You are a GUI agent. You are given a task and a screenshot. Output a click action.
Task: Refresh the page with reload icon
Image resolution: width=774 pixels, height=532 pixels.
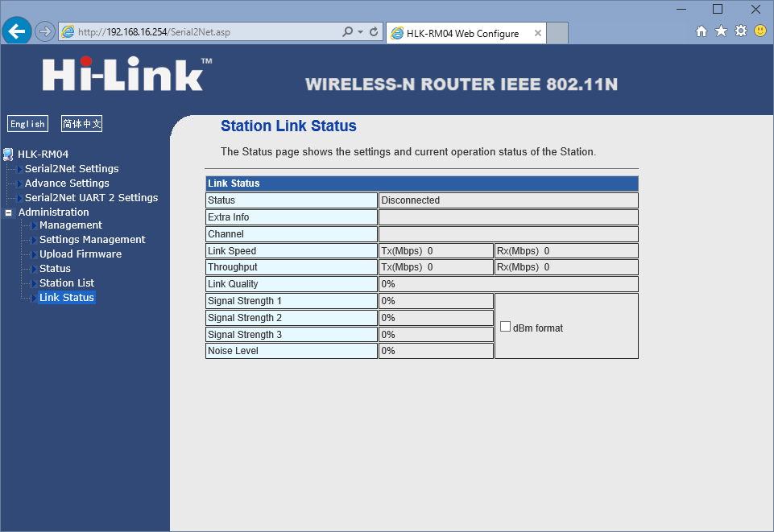[x=374, y=32]
